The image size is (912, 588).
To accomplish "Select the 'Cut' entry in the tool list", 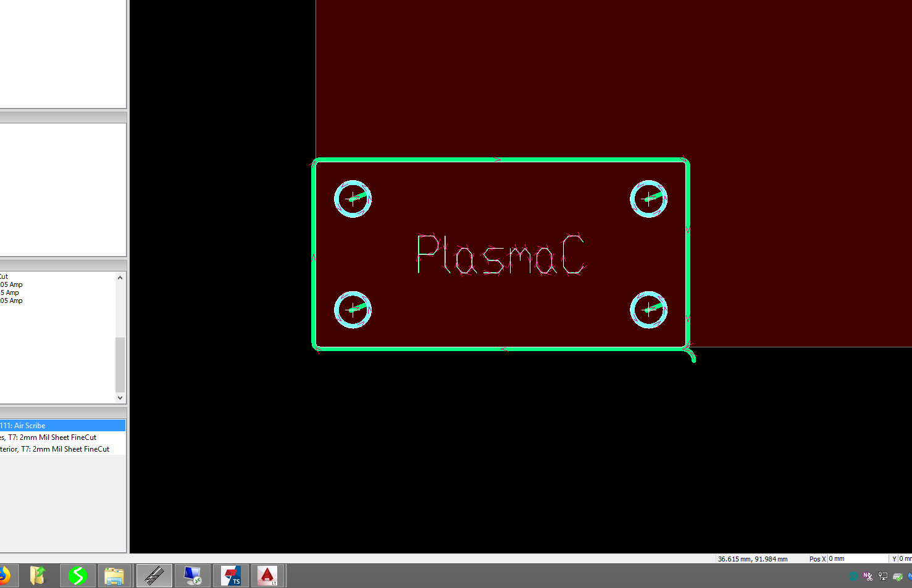I will click(x=4, y=276).
